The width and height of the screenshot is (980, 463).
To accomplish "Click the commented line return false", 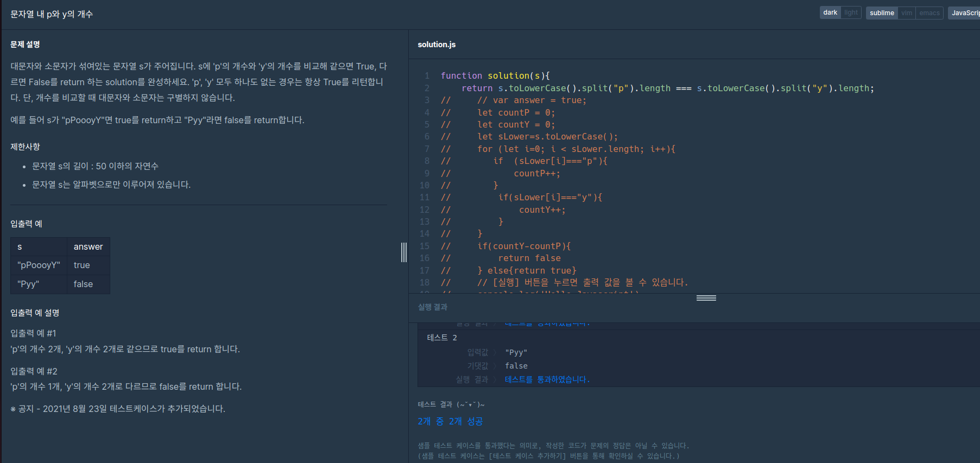I will click(529, 258).
